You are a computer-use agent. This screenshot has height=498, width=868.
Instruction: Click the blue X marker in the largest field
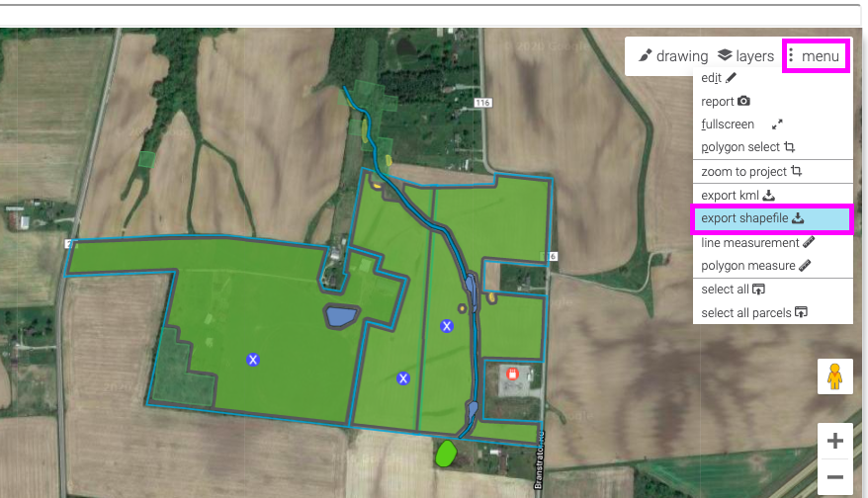click(253, 360)
